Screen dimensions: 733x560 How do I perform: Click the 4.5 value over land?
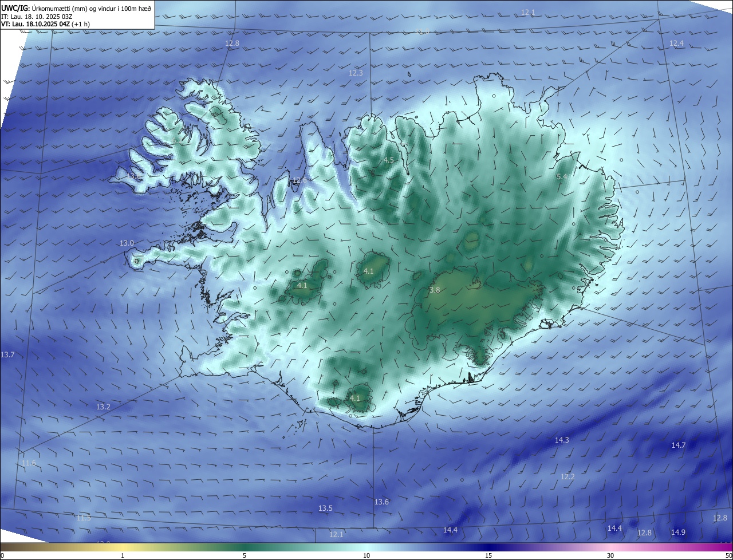tap(389, 160)
